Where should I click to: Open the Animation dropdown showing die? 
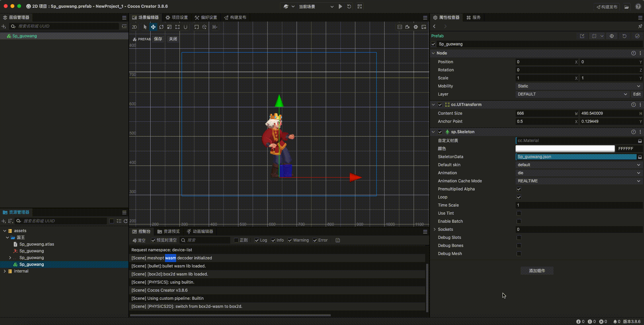(x=578, y=173)
